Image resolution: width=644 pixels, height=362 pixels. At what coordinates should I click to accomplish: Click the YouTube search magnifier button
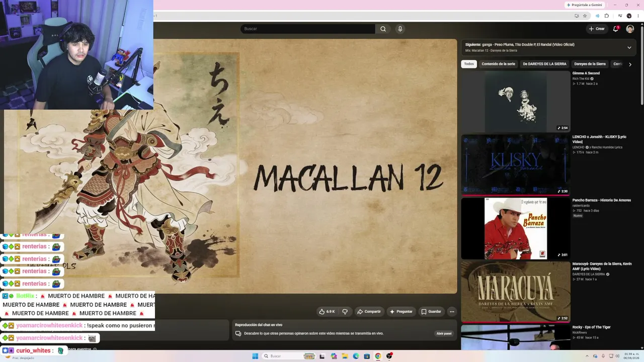point(383,29)
